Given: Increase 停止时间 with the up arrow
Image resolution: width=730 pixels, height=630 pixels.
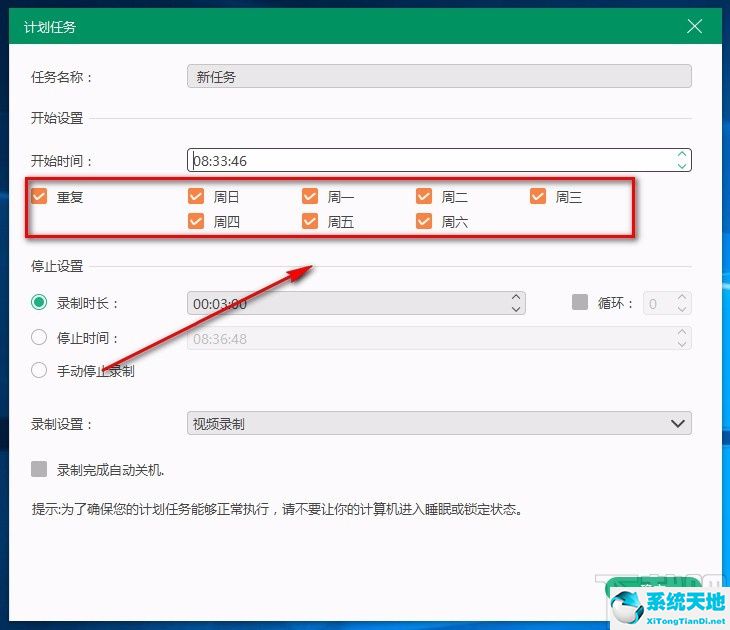Looking at the screenshot, I should point(682,332).
